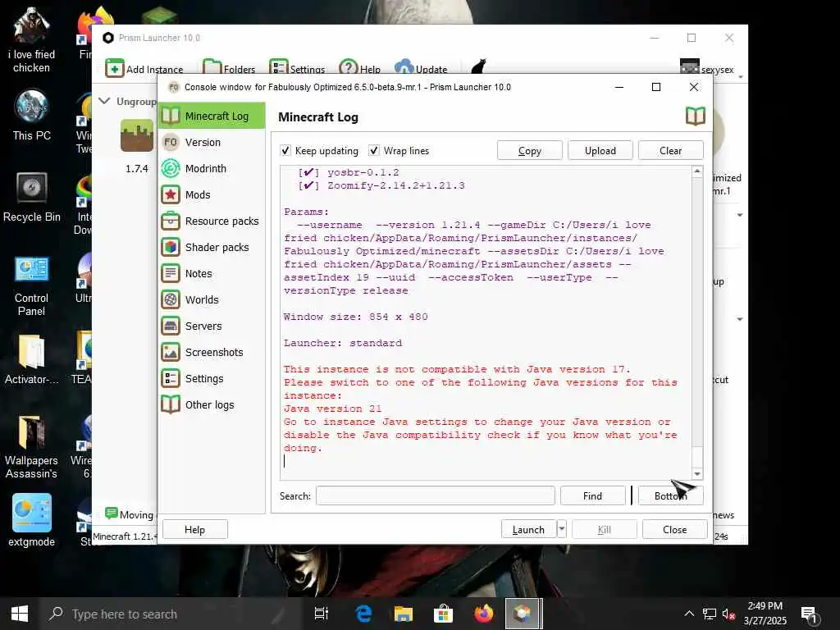Click the Notes sidebar icon
840x630 pixels.
171,273
